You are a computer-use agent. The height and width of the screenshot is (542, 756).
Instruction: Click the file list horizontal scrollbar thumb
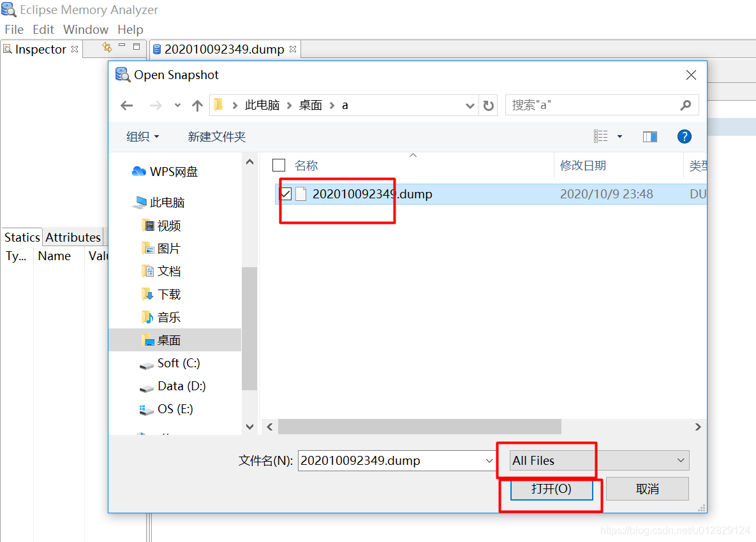click(x=419, y=427)
